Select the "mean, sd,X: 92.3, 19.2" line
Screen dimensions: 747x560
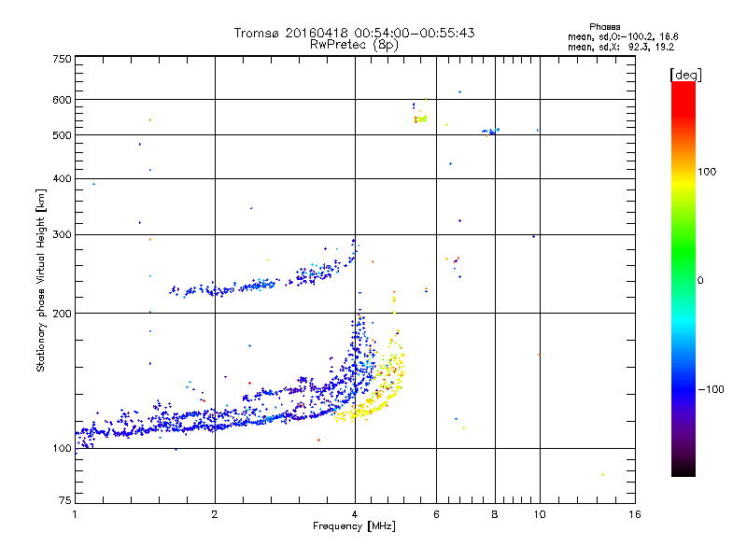[621, 47]
